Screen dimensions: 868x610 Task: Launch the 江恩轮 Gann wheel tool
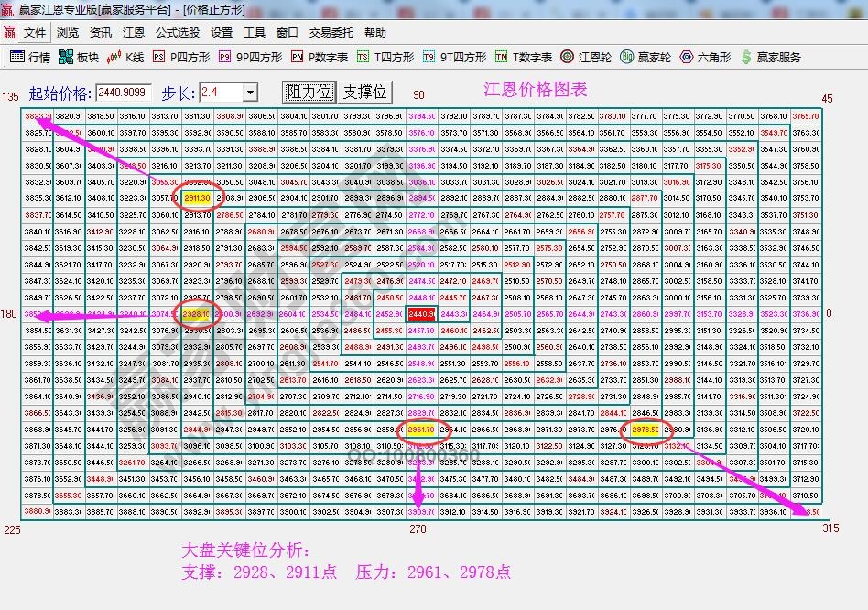tap(581, 56)
